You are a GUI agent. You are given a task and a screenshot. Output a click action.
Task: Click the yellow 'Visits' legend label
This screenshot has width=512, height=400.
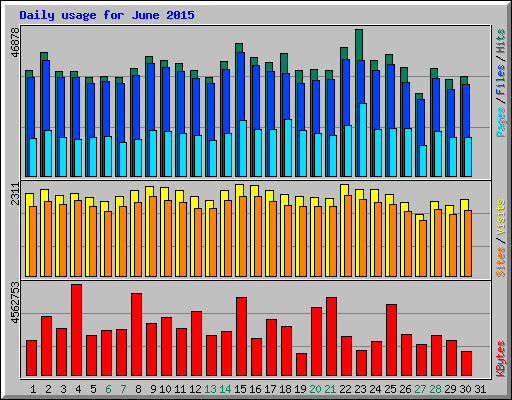[501, 217]
